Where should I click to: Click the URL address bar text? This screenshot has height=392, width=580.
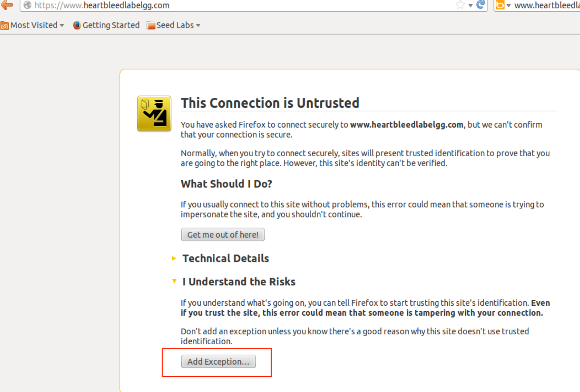(x=102, y=5)
